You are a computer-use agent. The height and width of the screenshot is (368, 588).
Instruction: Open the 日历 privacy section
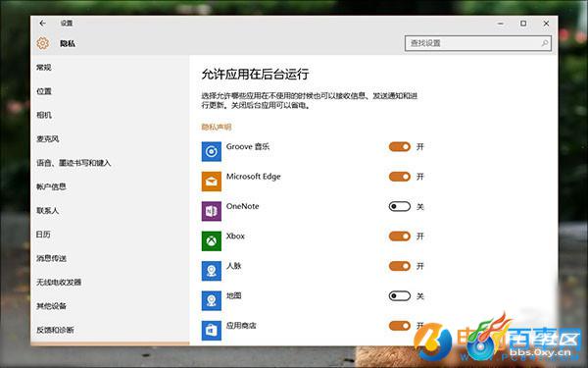pos(43,235)
